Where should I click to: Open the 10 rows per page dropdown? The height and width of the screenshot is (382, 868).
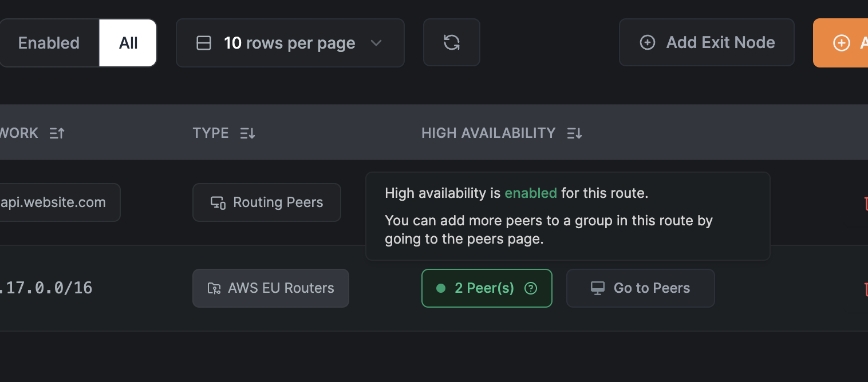point(290,42)
